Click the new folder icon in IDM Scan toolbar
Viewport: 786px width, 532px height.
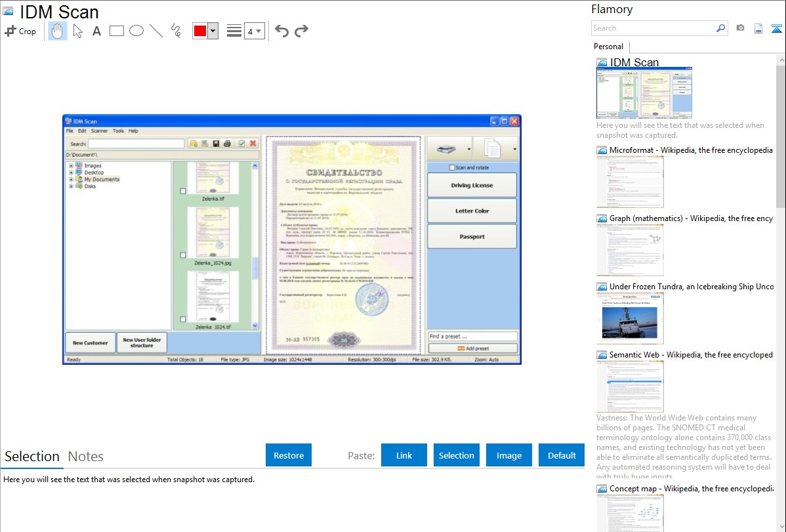(194, 144)
